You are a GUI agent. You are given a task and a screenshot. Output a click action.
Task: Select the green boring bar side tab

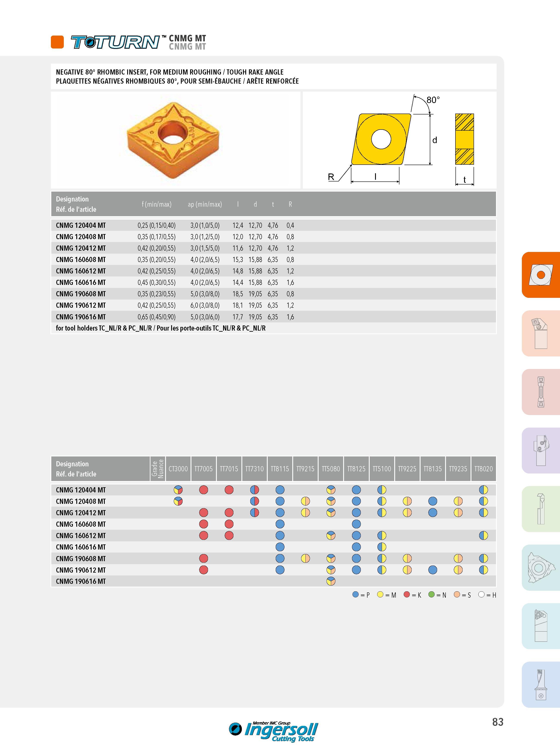tap(541, 509)
